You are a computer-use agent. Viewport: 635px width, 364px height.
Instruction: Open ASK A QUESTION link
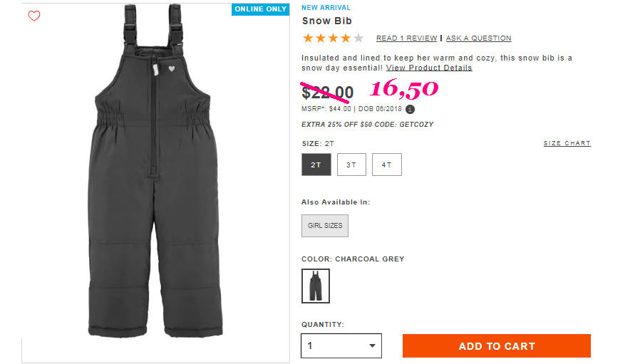click(479, 38)
